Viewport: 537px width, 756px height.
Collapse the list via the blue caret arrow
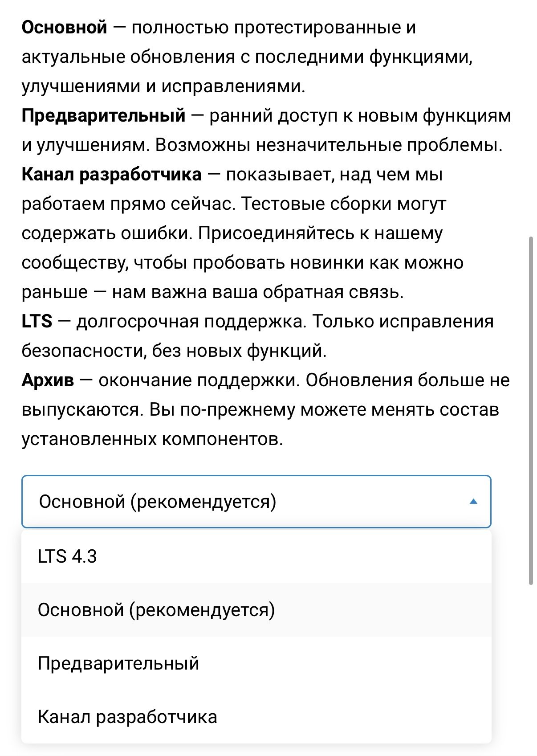coord(473,502)
